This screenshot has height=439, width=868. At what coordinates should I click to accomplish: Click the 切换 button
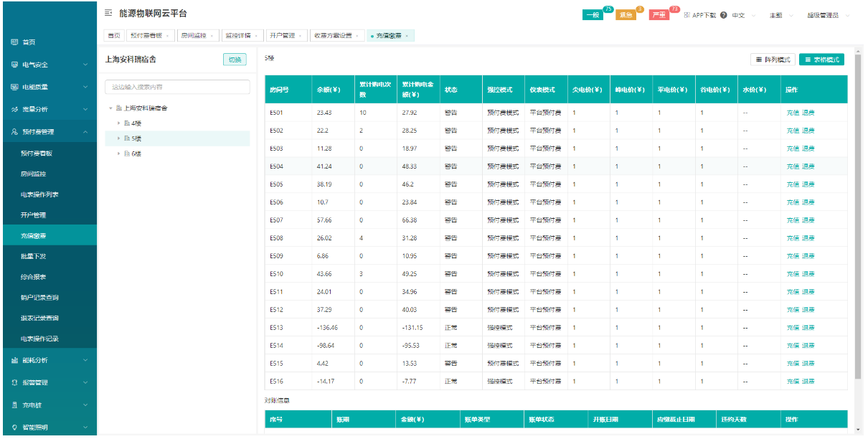pyautogui.click(x=235, y=60)
